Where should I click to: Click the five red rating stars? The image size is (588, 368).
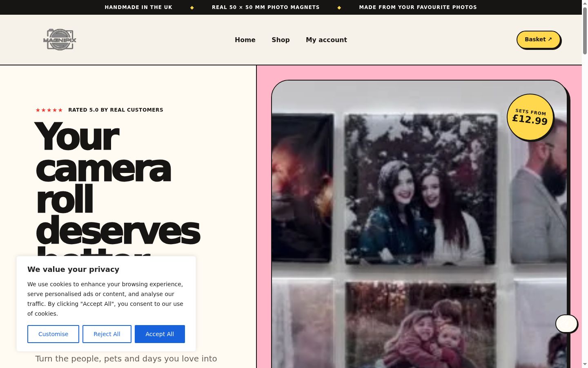click(49, 110)
